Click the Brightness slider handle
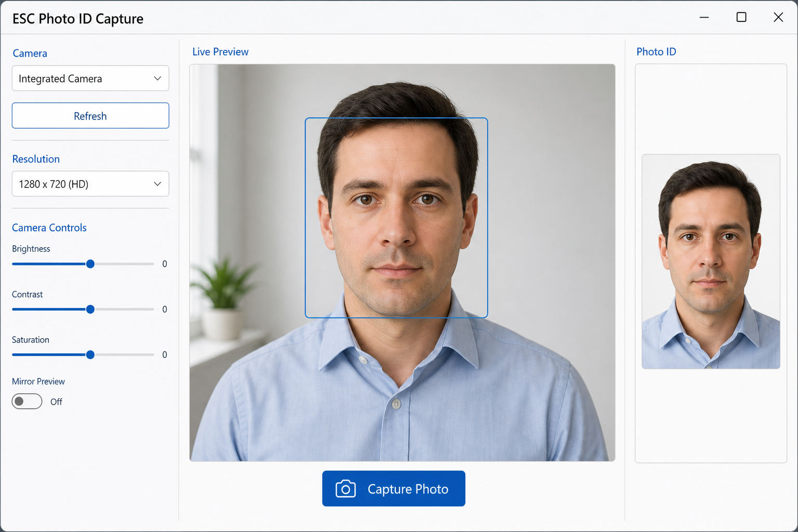This screenshot has width=798, height=532. [90, 264]
